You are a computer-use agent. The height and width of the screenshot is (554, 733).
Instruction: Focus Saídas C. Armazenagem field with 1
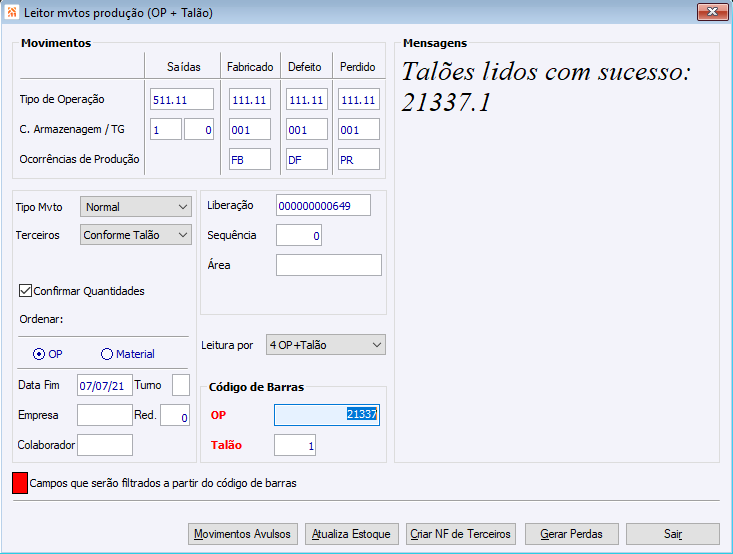[x=166, y=129]
